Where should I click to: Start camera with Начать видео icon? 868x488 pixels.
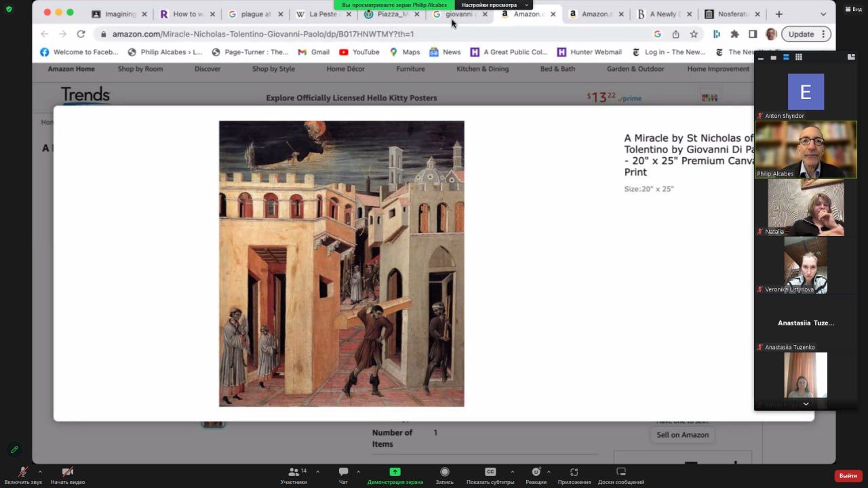click(x=68, y=475)
